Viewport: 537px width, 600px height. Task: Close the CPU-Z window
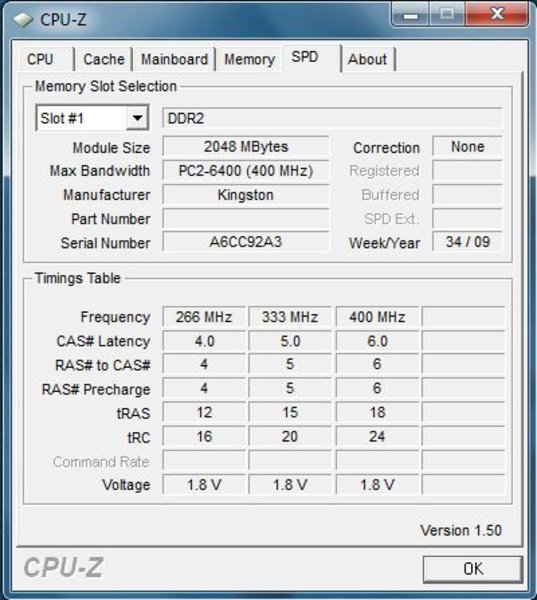[x=497, y=15]
